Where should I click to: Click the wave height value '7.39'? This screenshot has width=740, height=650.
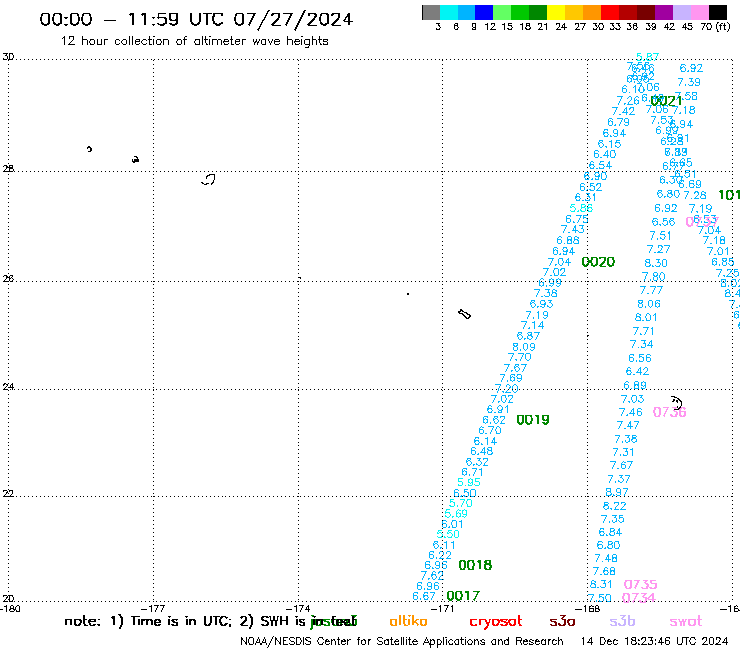689,82
